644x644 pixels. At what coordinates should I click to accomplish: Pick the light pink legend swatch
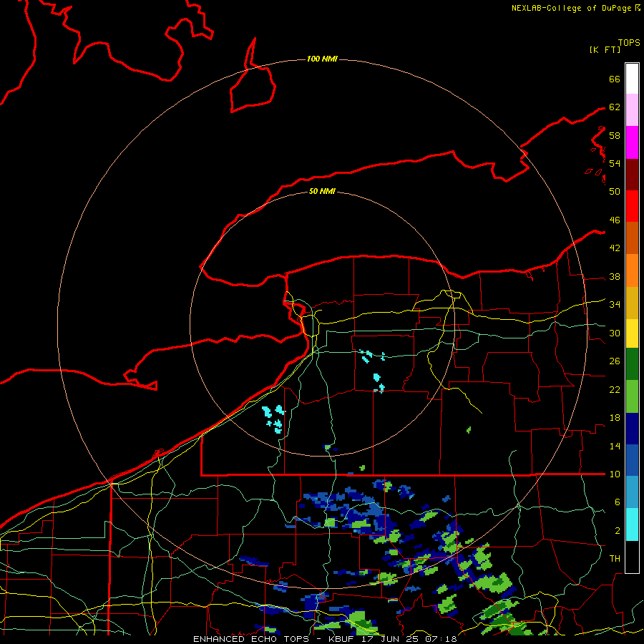point(632,110)
